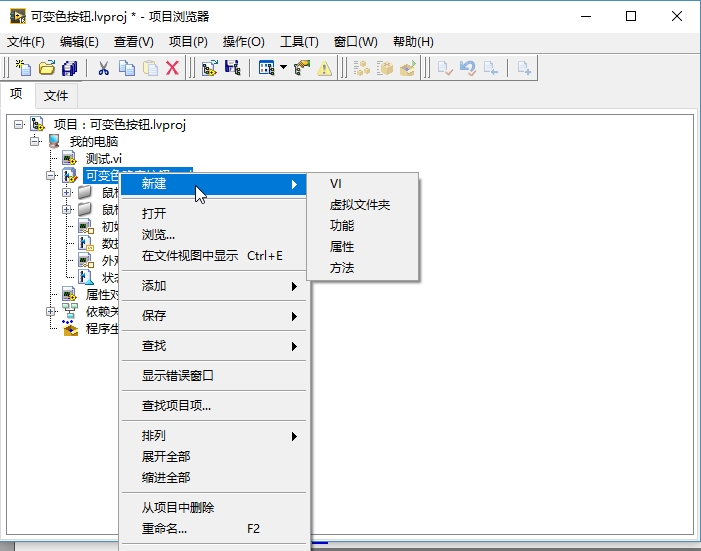Viewport: 701px width, 551px height.
Task: Click the Resolve Conflicts toolbar icon
Action: (x=302, y=68)
